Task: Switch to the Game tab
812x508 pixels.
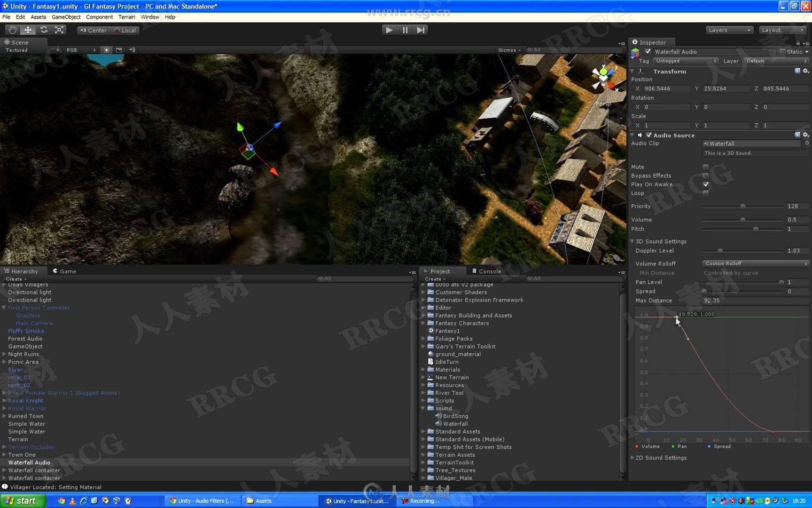Action: pos(64,271)
